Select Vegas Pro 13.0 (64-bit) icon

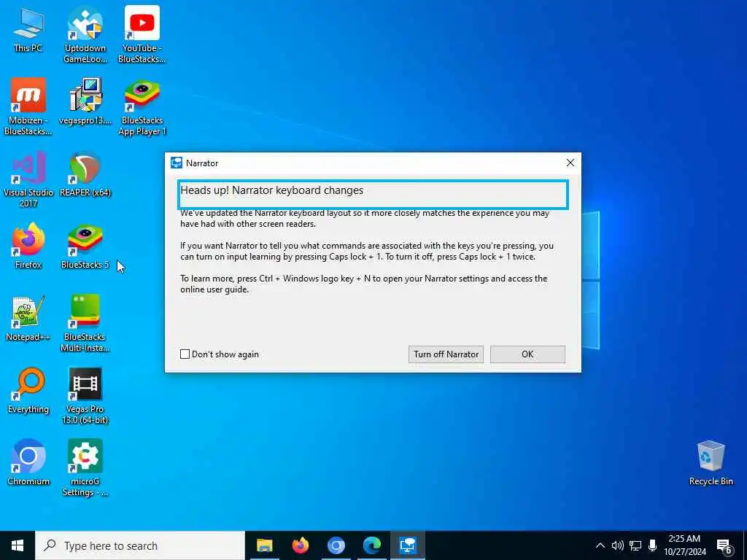coord(85,396)
